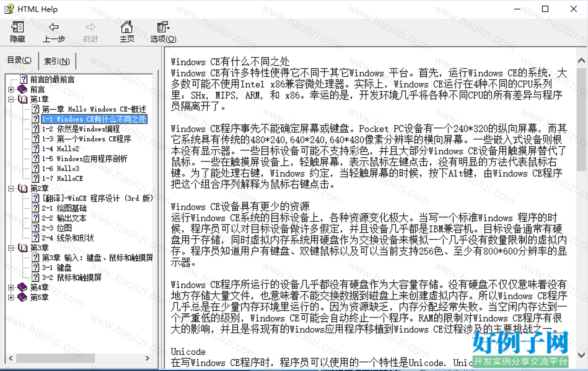
Task: Maximize the HTML Help window
Action: pyautogui.click(x=545, y=9)
